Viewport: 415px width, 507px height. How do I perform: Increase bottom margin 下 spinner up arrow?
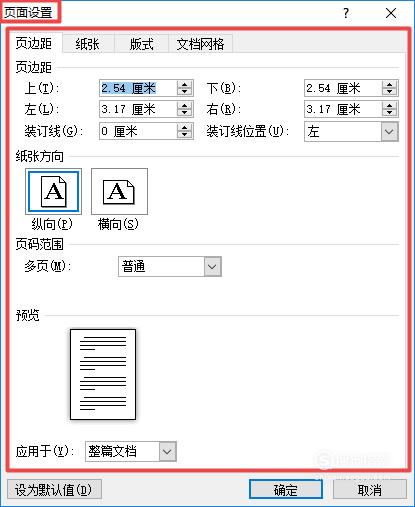[x=389, y=85]
